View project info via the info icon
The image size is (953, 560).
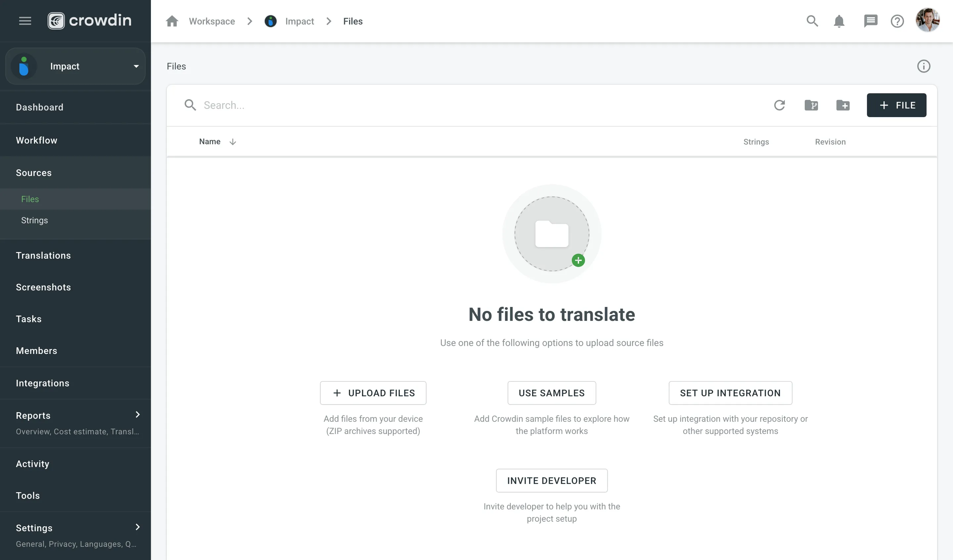pos(924,66)
